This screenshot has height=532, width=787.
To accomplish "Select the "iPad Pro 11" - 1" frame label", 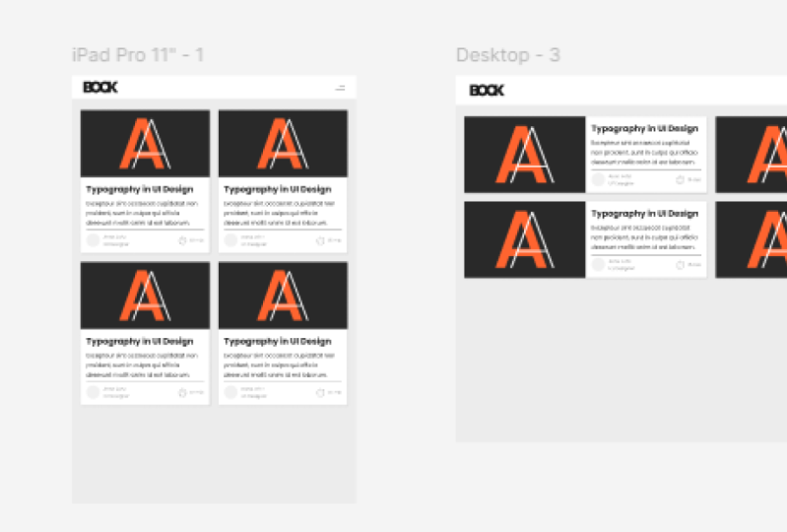I will pyautogui.click(x=138, y=55).
